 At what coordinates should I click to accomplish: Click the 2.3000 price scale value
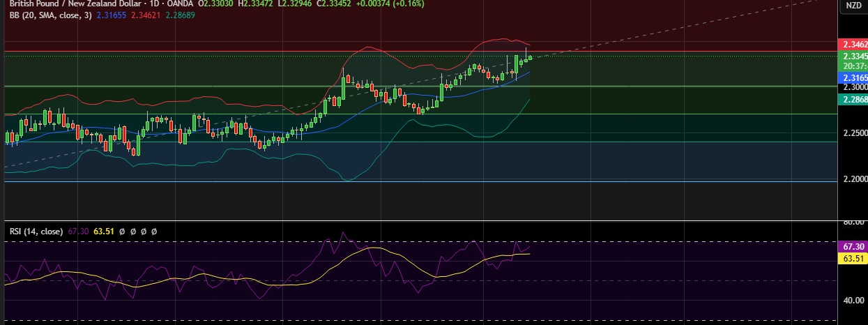[x=855, y=87]
